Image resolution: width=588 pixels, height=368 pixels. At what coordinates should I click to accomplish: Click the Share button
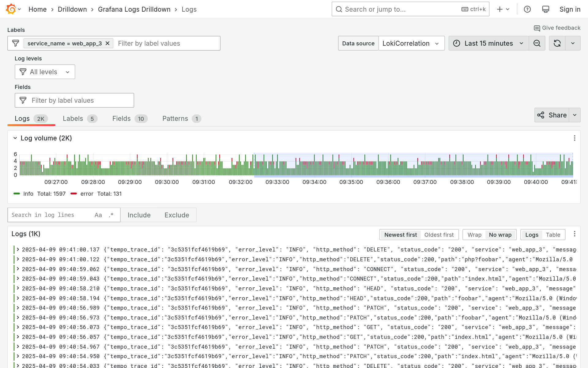pyautogui.click(x=552, y=115)
